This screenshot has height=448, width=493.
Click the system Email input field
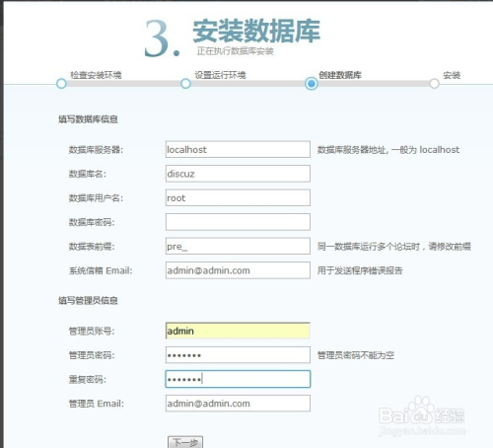238,270
